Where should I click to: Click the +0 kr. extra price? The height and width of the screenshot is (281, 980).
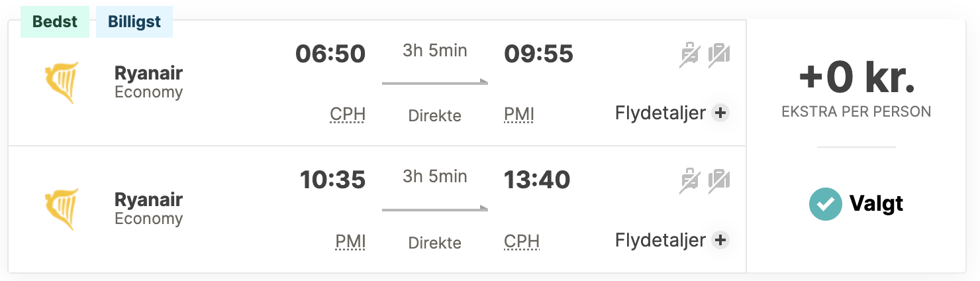pos(856,78)
